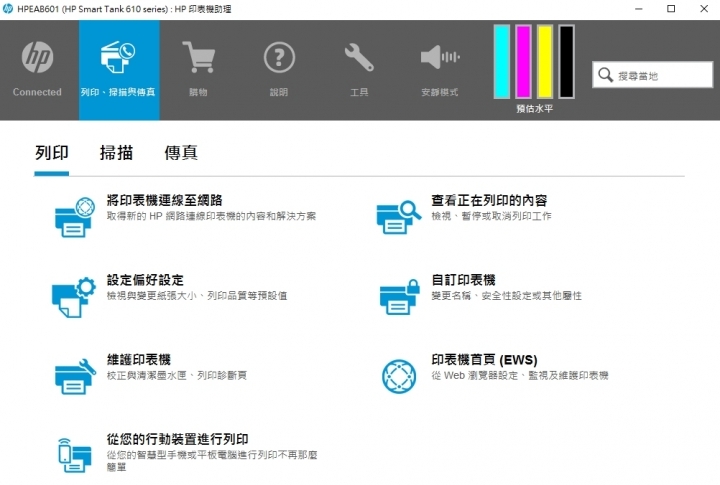Click the yellow ink level bar
The height and width of the screenshot is (485, 720).
coord(545,62)
